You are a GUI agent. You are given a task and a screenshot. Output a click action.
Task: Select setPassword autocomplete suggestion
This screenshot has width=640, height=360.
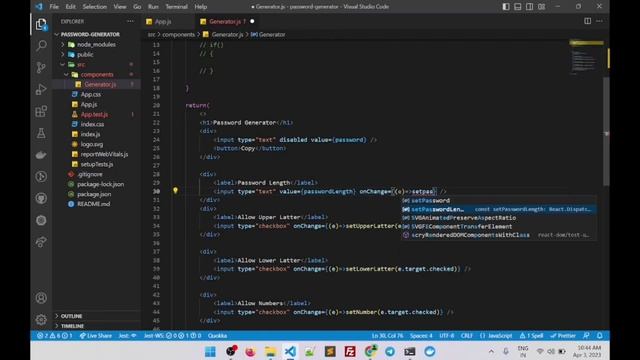(499, 200)
